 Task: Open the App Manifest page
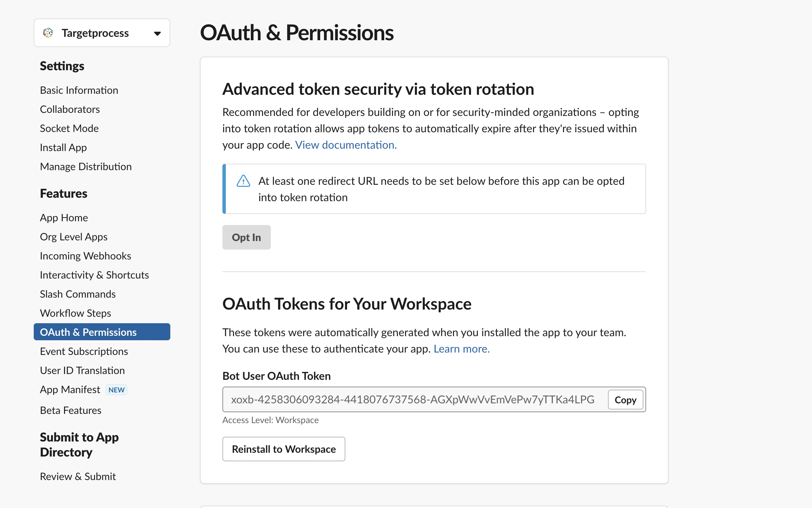tap(70, 390)
